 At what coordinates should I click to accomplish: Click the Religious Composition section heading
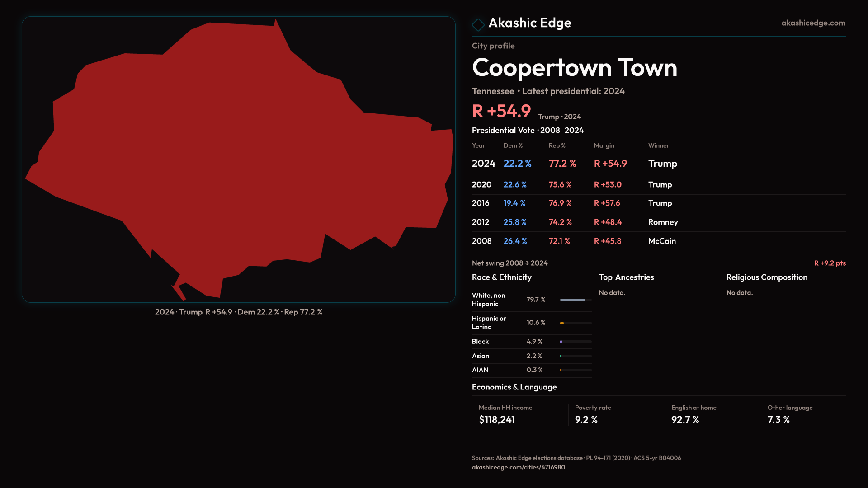pyautogui.click(x=767, y=277)
